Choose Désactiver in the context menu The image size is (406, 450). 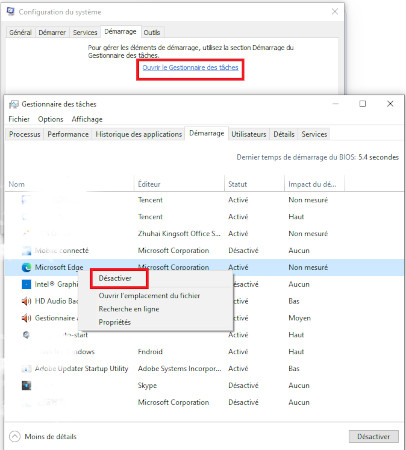(x=115, y=278)
